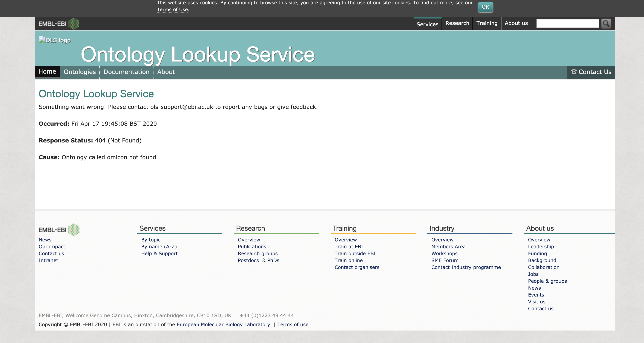Viewport: 644px width, 343px height.
Task: Open the Visit us footer link
Action: [x=537, y=302]
